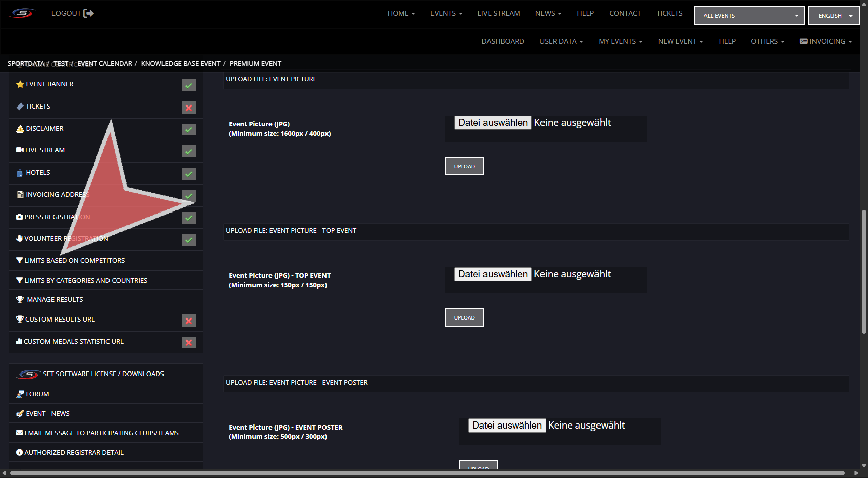Click the vertical page scrollbar

click(x=864, y=272)
